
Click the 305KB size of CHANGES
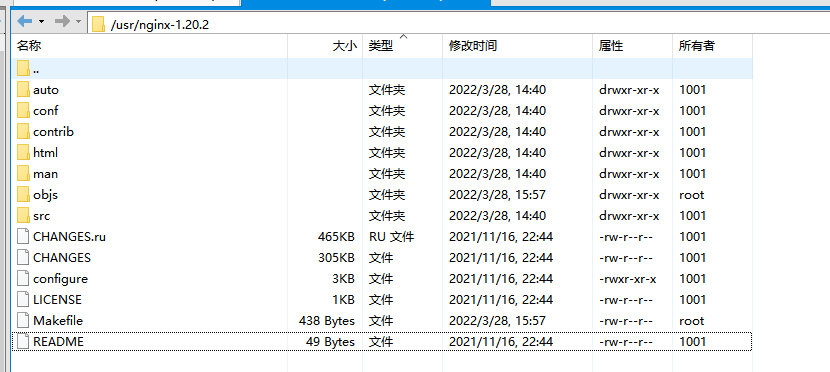coord(336,258)
